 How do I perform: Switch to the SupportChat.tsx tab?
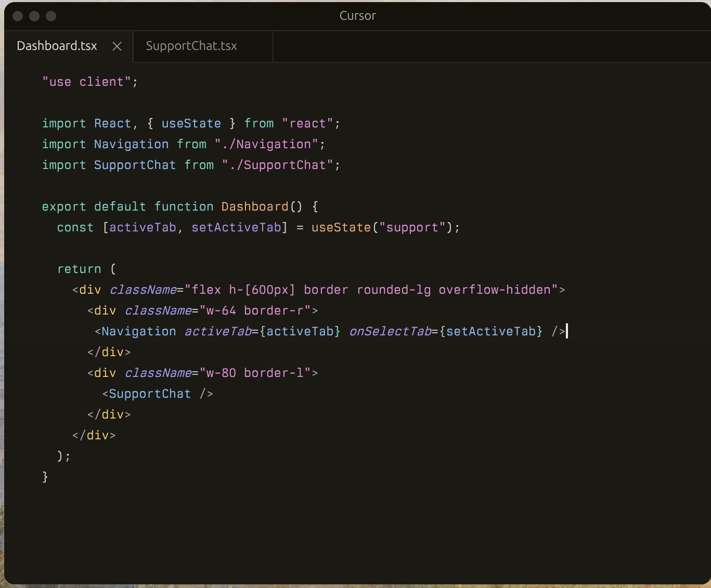pos(191,46)
